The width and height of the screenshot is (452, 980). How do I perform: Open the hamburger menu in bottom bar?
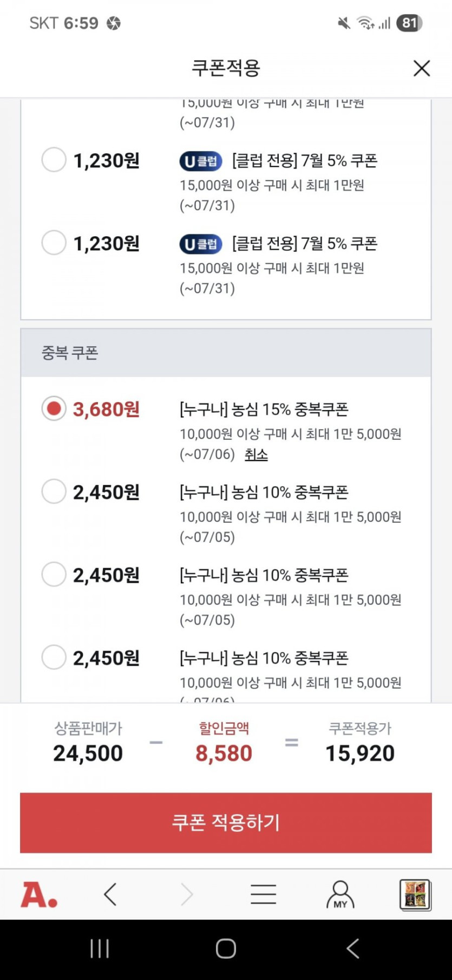[264, 894]
